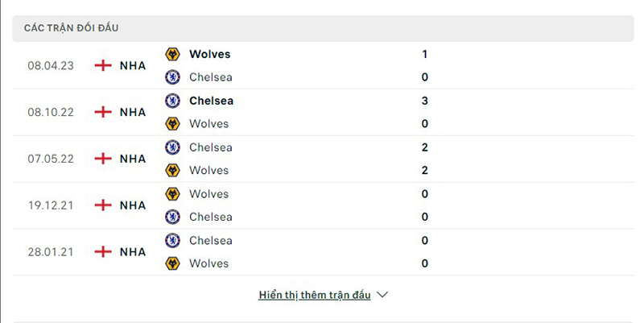Viewport: 644px width, 323px height.
Task: Click the 'Hiển thị thêm trận đấu' link
Action: tap(315, 295)
